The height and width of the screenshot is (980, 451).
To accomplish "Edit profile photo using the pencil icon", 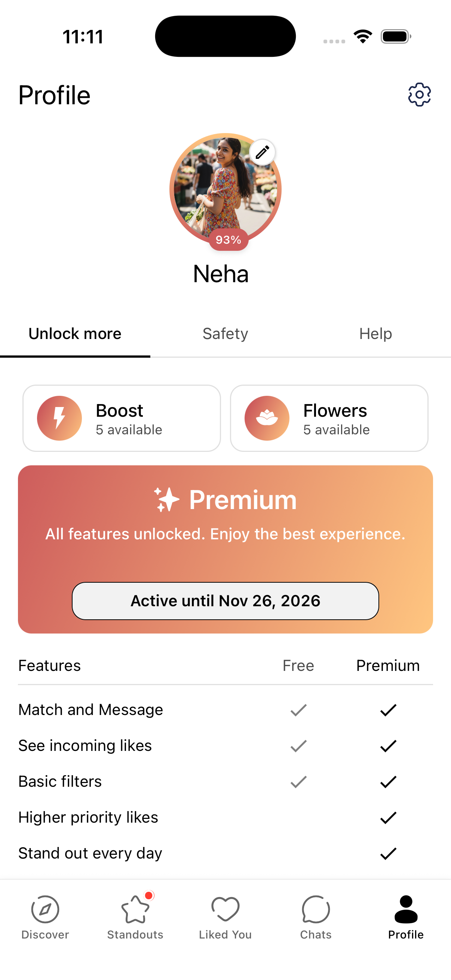I will [x=262, y=152].
